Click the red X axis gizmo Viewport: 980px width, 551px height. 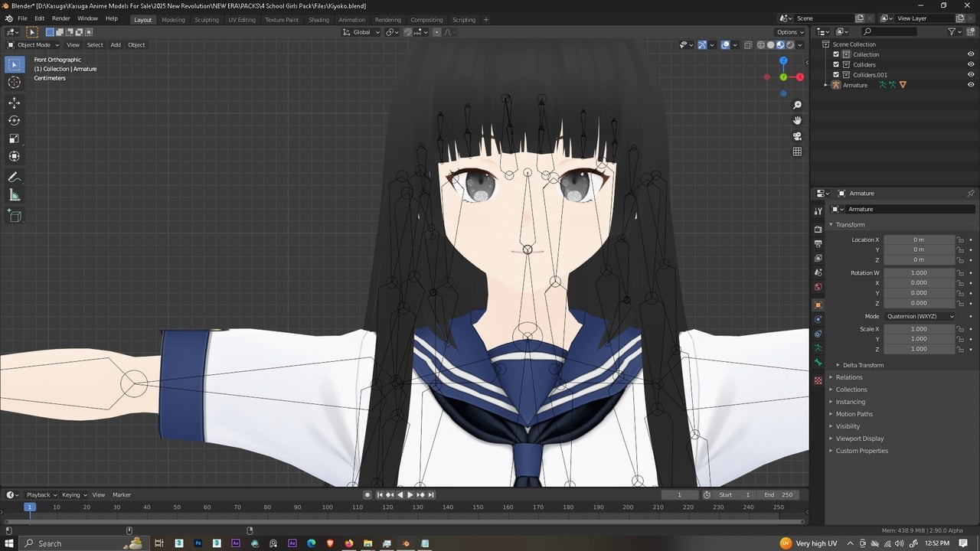(800, 77)
